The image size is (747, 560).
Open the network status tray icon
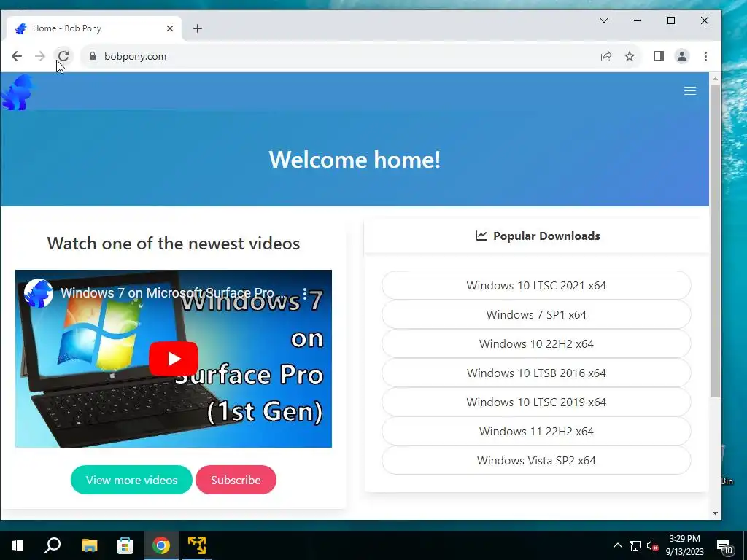[x=635, y=545]
